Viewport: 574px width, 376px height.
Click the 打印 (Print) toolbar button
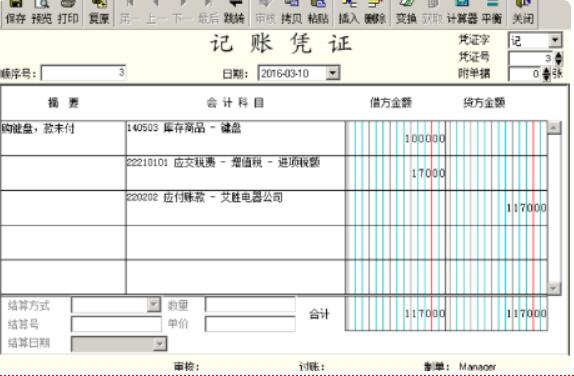pyautogui.click(x=68, y=12)
